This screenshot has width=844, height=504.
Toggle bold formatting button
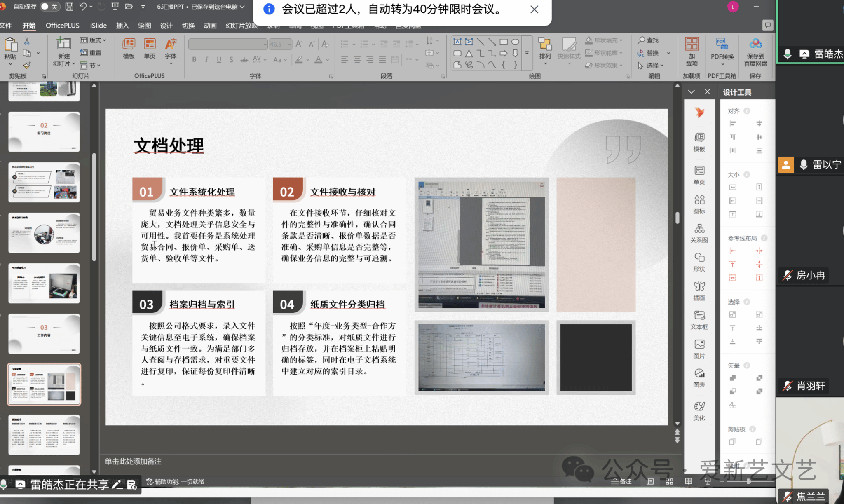tap(194, 60)
